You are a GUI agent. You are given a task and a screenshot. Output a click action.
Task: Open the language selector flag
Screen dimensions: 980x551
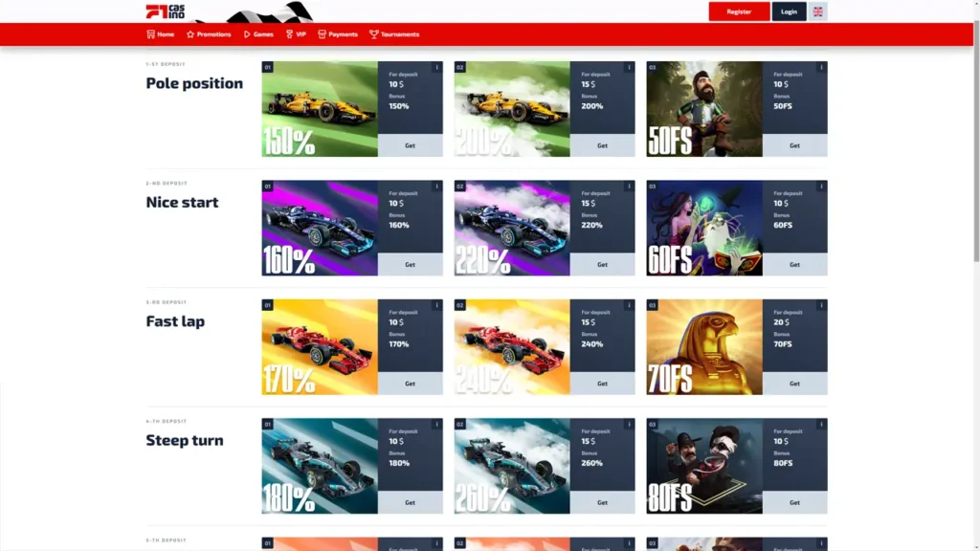817,11
